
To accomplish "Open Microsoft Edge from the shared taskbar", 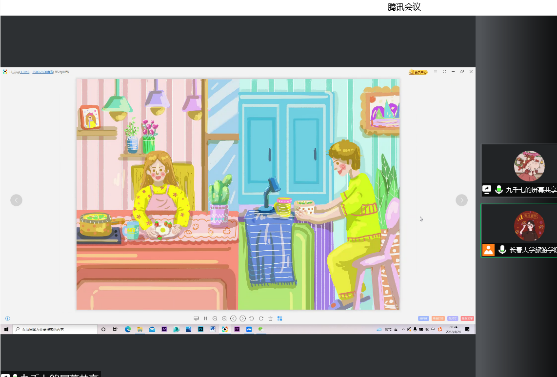I will click(128, 329).
